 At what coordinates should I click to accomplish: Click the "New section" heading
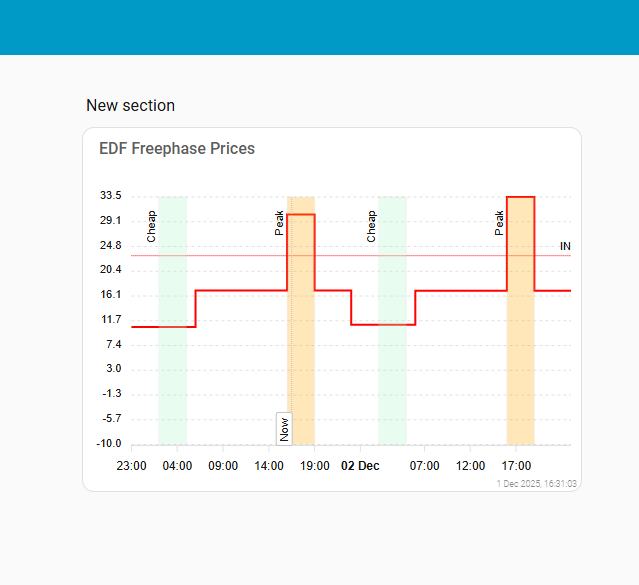coord(130,105)
